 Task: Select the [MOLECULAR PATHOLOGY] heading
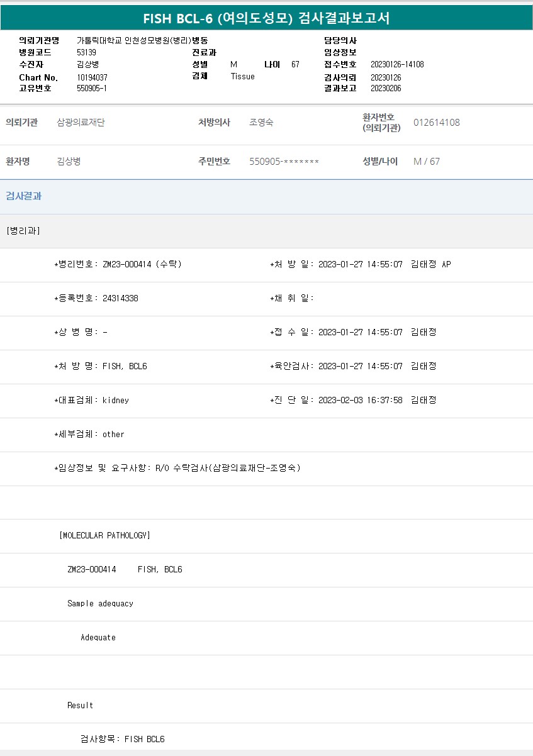(104, 535)
